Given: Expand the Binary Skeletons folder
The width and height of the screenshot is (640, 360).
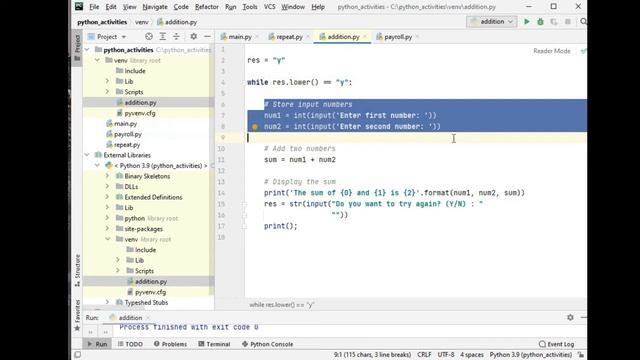Looking at the screenshot, I should [x=108, y=176].
